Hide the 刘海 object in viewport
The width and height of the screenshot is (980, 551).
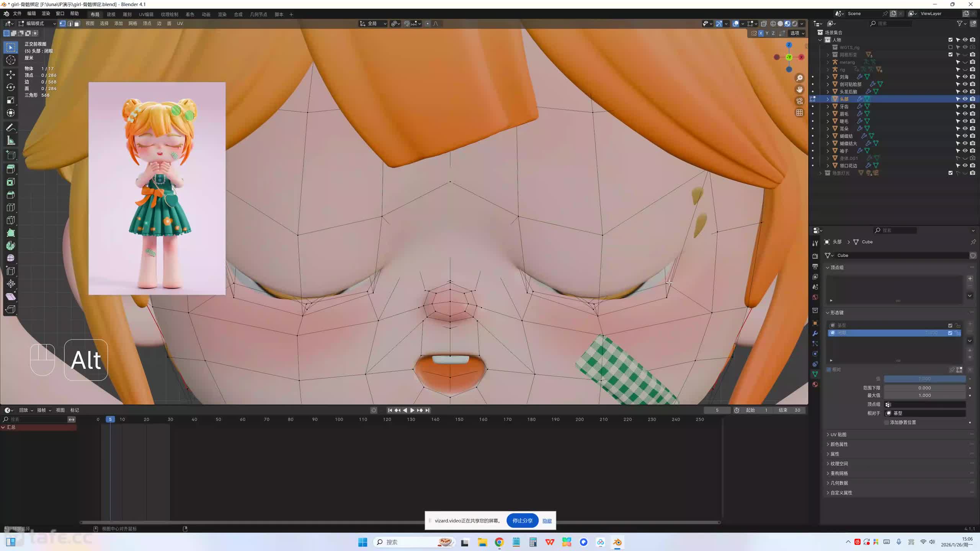pos(965,77)
